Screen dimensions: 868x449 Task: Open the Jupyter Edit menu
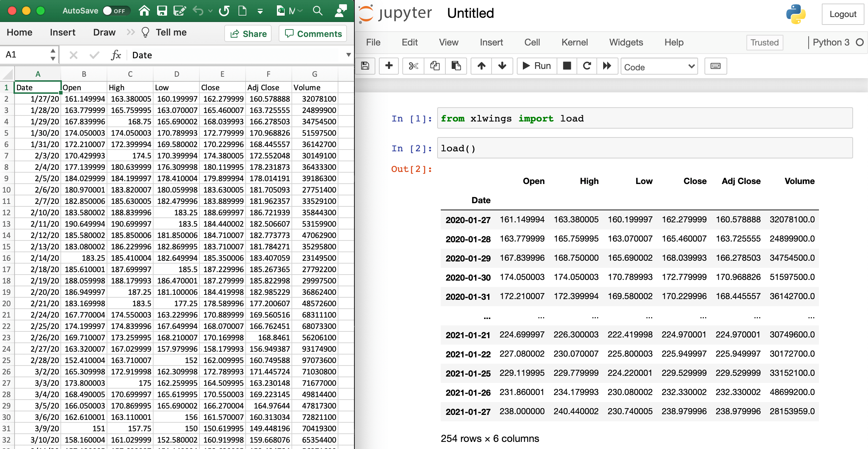click(x=409, y=42)
